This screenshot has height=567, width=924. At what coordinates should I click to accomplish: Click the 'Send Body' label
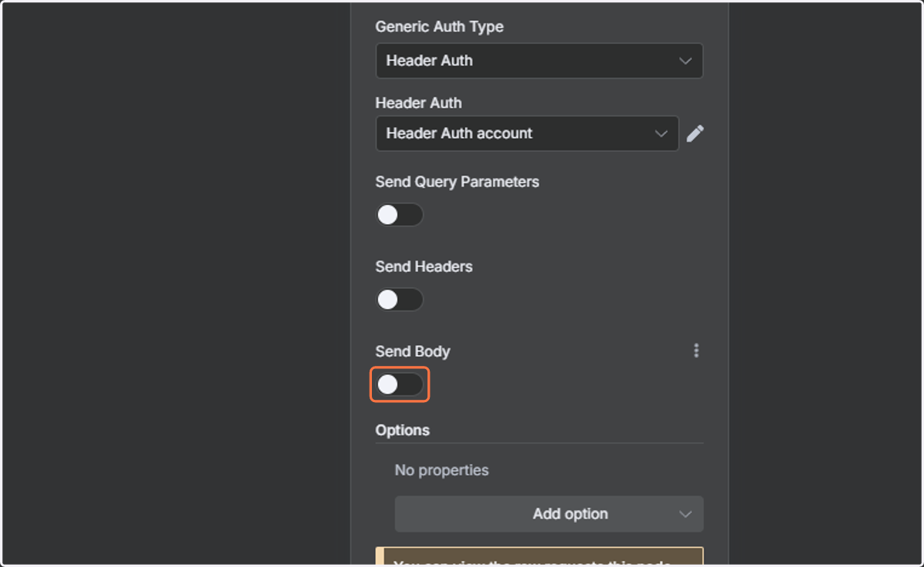(x=413, y=351)
